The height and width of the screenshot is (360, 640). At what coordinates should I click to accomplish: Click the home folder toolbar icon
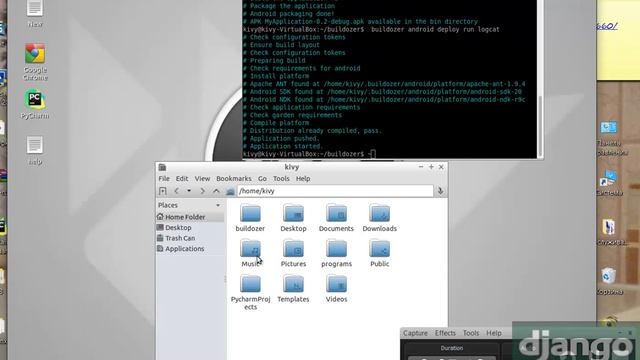coord(230,191)
